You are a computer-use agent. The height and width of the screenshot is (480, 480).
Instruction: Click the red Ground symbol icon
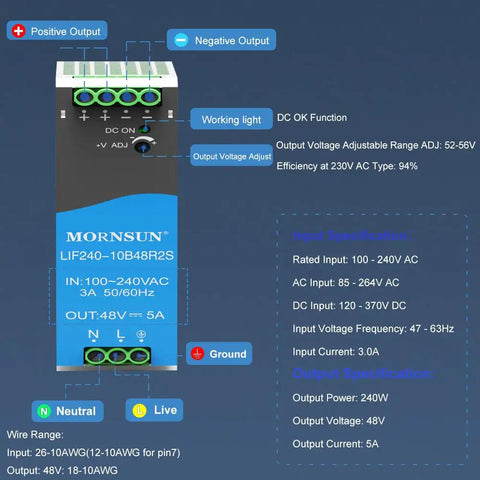pyautogui.click(x=197, y=353)
